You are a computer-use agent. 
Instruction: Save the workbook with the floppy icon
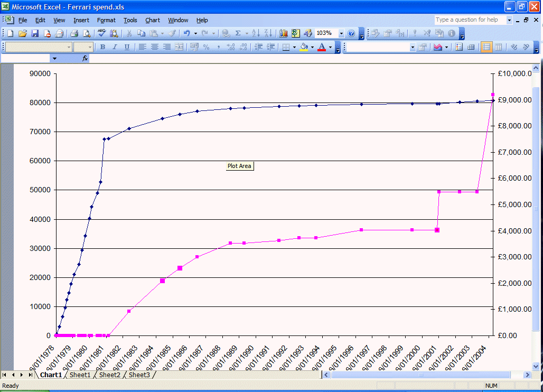[x=35, y=33]
